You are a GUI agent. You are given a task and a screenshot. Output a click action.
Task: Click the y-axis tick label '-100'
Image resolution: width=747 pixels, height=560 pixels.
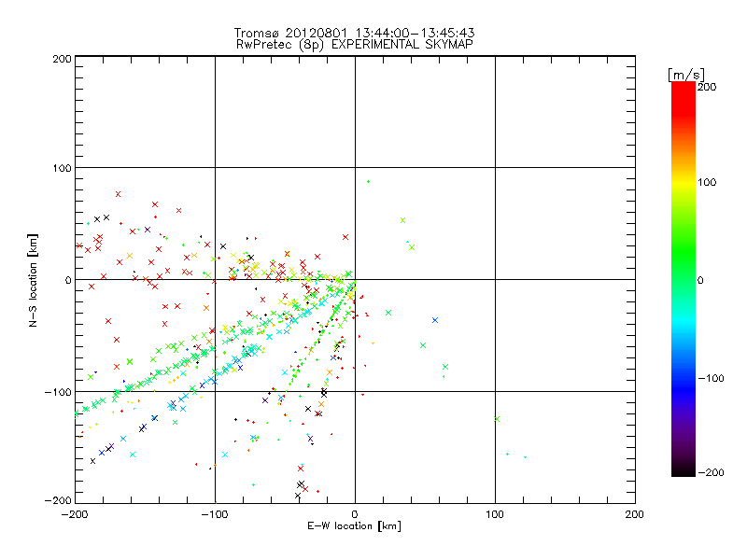click(x=58, y=392)
